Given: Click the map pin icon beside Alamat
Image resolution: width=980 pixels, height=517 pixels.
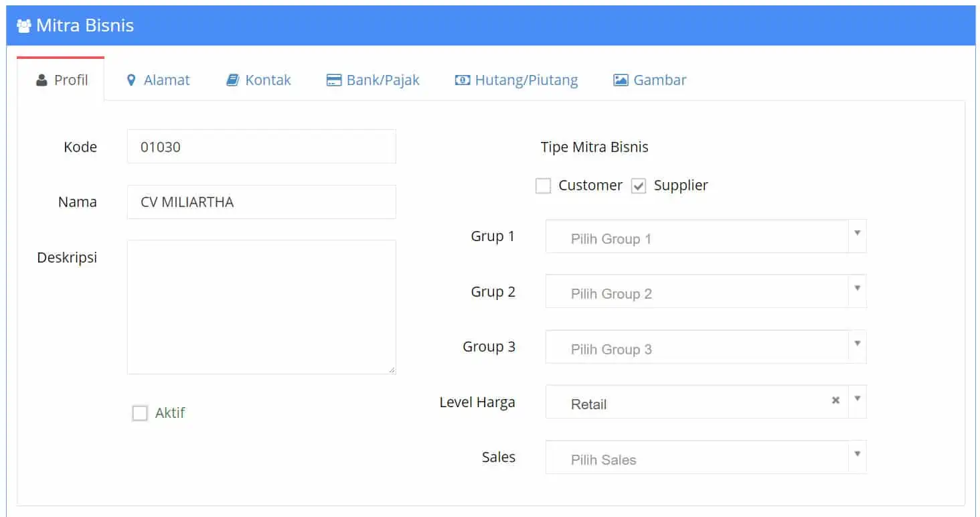Looking at the screenshot, I should [131, 80].
